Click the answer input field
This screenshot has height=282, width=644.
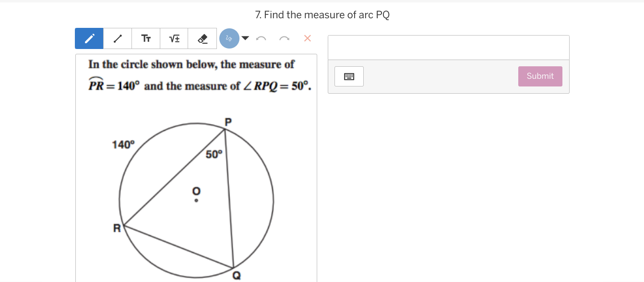click(448, 48)
